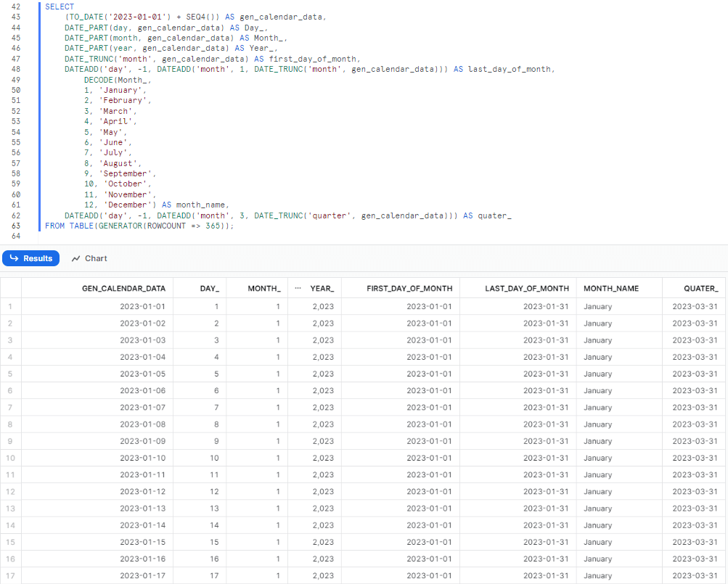Click the QUATER_ column header

click(x=700, y=288)
